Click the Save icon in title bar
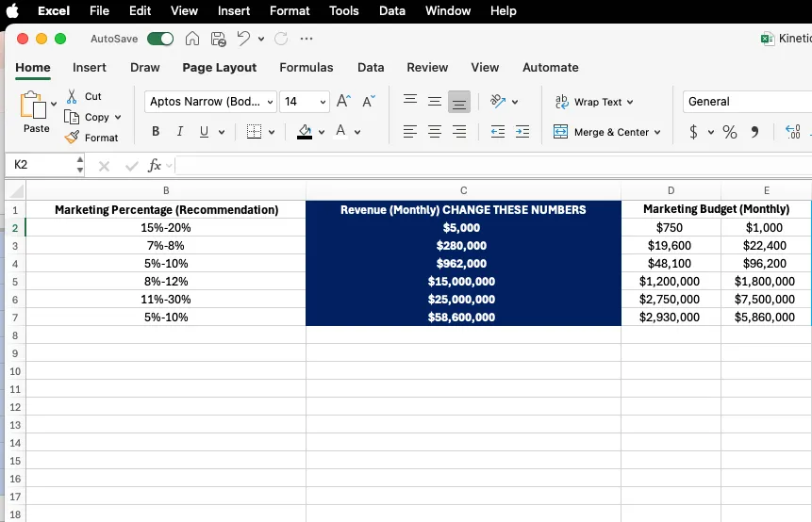 click(x=219, y=39)
